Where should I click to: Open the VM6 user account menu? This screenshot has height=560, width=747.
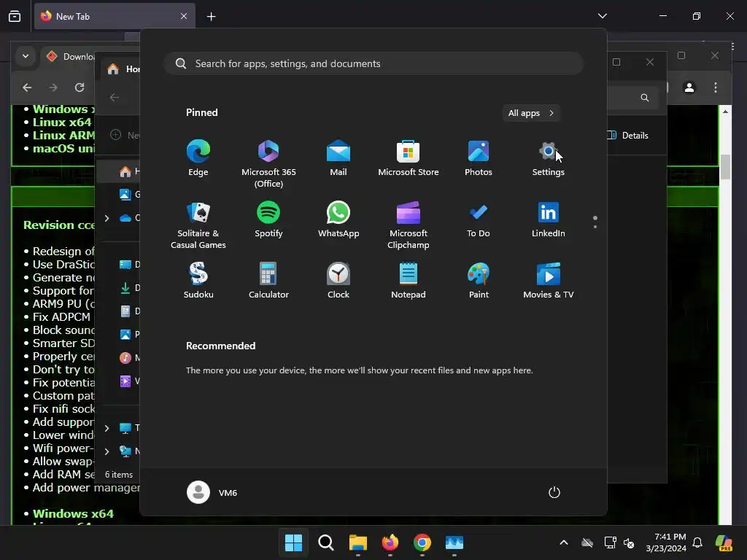click(x=212, y=492)
